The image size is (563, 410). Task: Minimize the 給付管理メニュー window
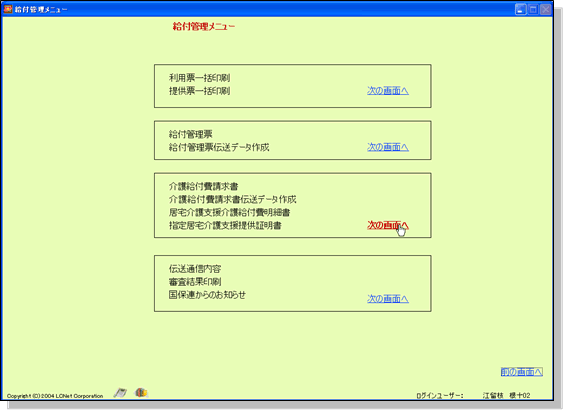point(521,9)
